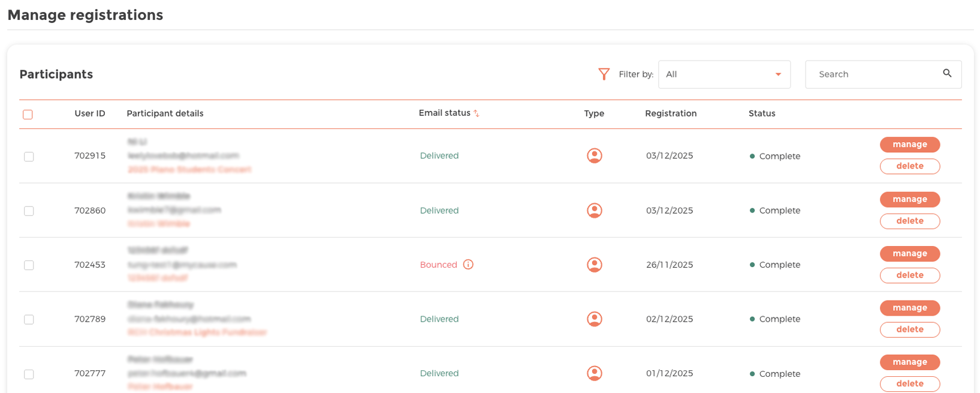Delete registration for user 702777
Screen dimensions: 980x393
point(910,384)
